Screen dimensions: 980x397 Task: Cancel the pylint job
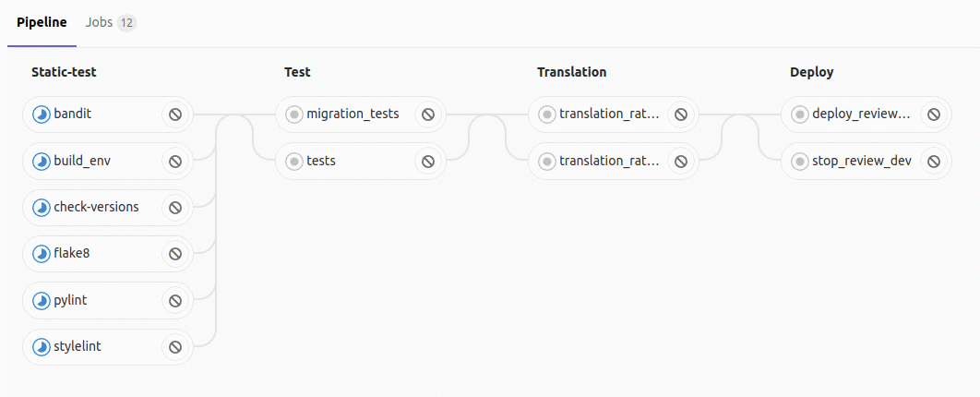175,301
